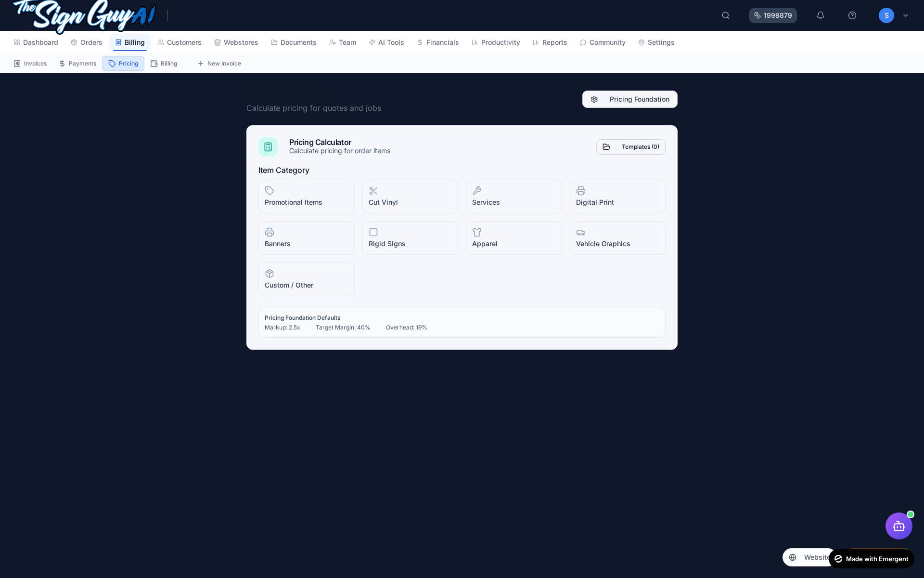Click the printer icon on Banners
The width and height of the screenshot is (924, 578).
269,232
